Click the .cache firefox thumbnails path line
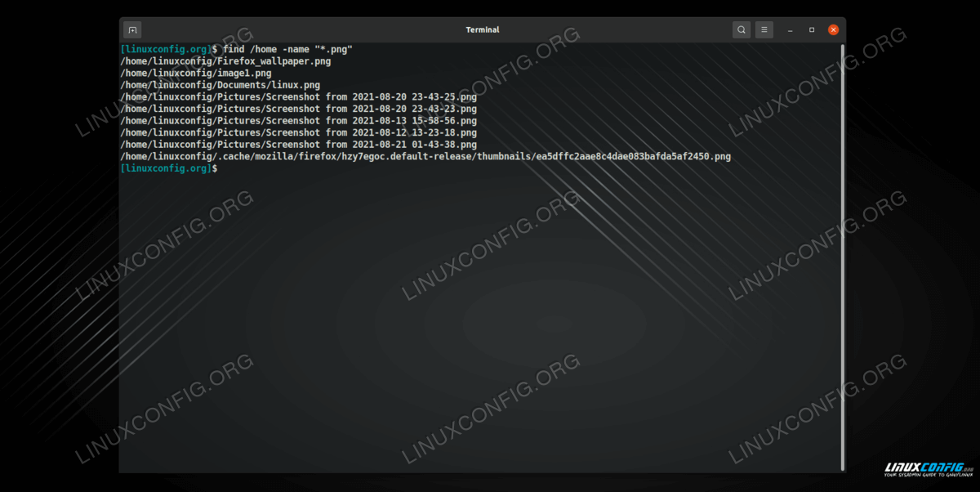Screen dimensions: 980x492 425,156
